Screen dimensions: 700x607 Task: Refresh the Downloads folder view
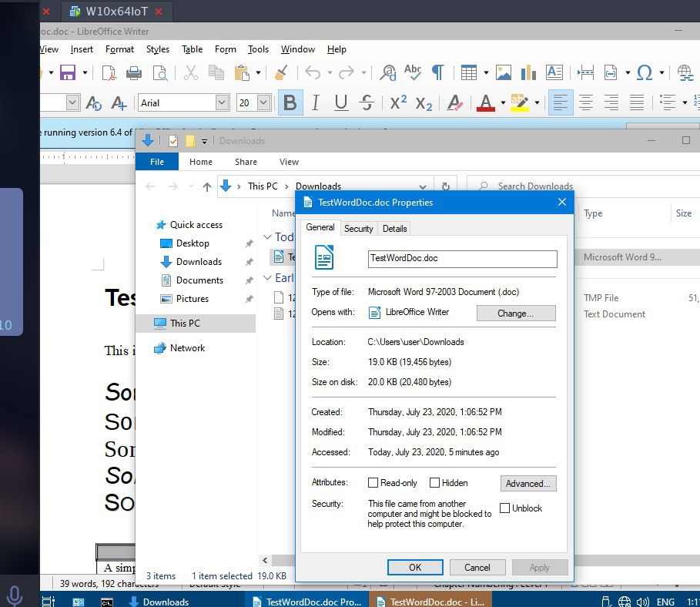tap(446, 186)
